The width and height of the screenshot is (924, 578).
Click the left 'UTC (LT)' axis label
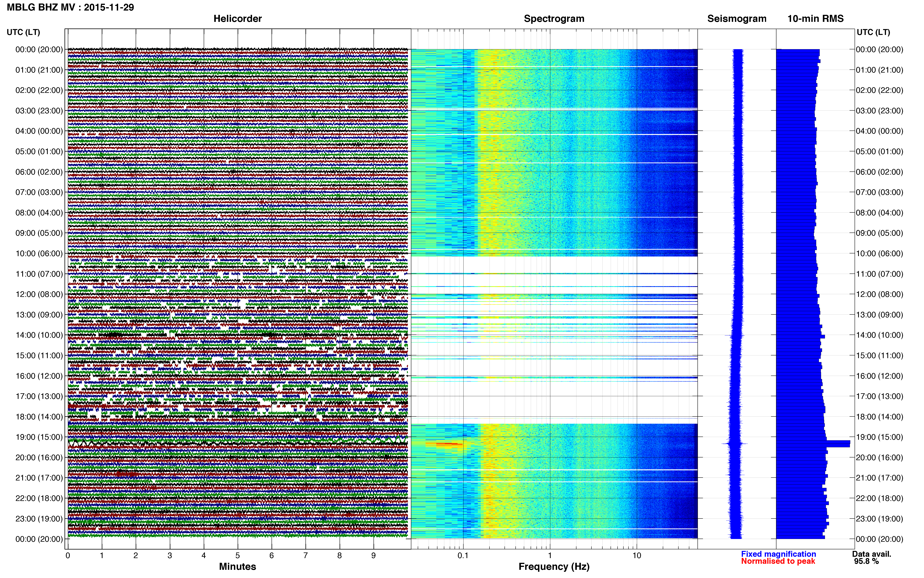click(23, 32)
